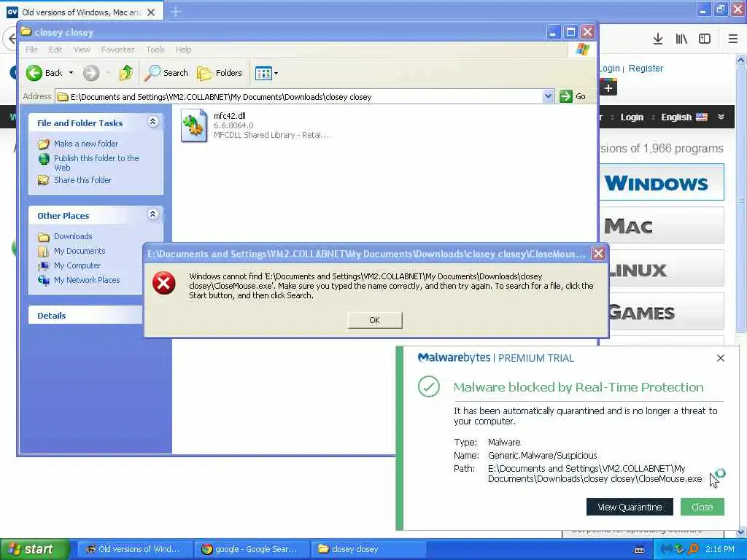Close the CloseMouse.exe error dialog with X
Screen dimensions: 747x560
598,253
